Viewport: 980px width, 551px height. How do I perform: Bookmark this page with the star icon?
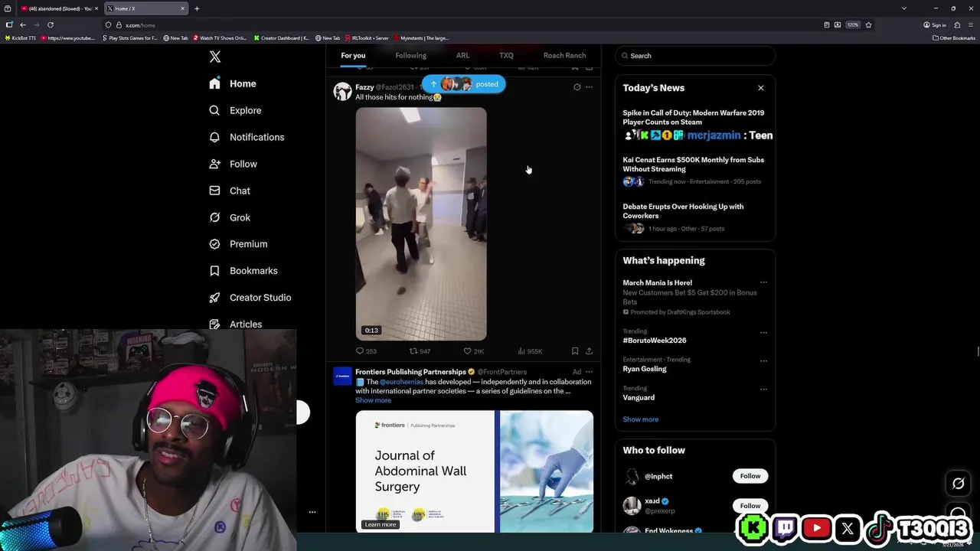point(868,24)
